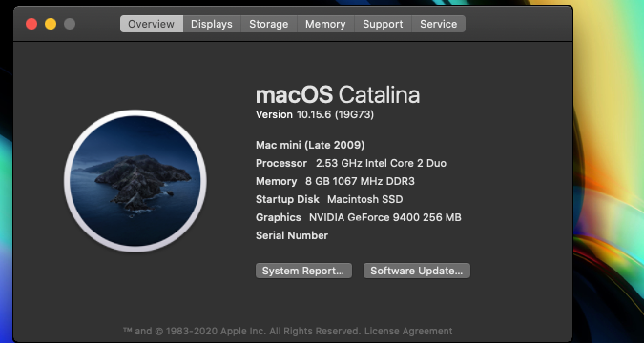This screenshot has width=644, height=343.
Task: Click startup disk value Macintosh SSD
Action: tap(364, 199)
